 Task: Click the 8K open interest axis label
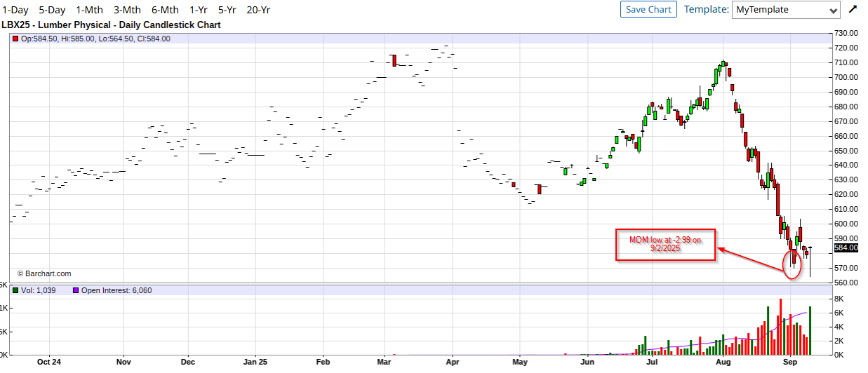(839, 299)
